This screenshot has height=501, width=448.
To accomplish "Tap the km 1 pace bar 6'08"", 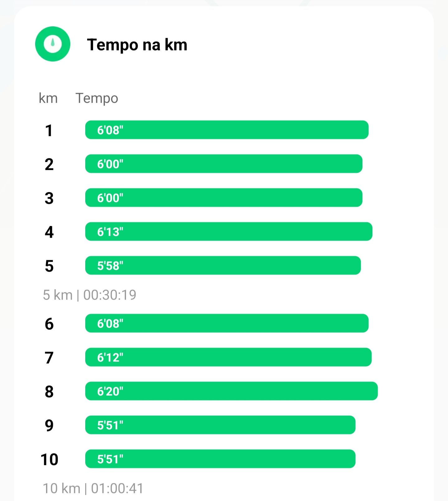I will coord(227,130).
